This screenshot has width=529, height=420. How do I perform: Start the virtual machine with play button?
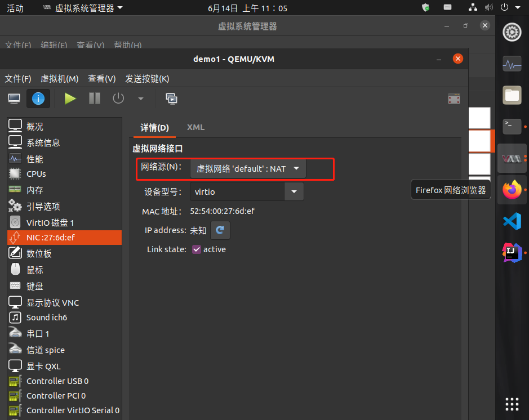[x=70, y=99]
